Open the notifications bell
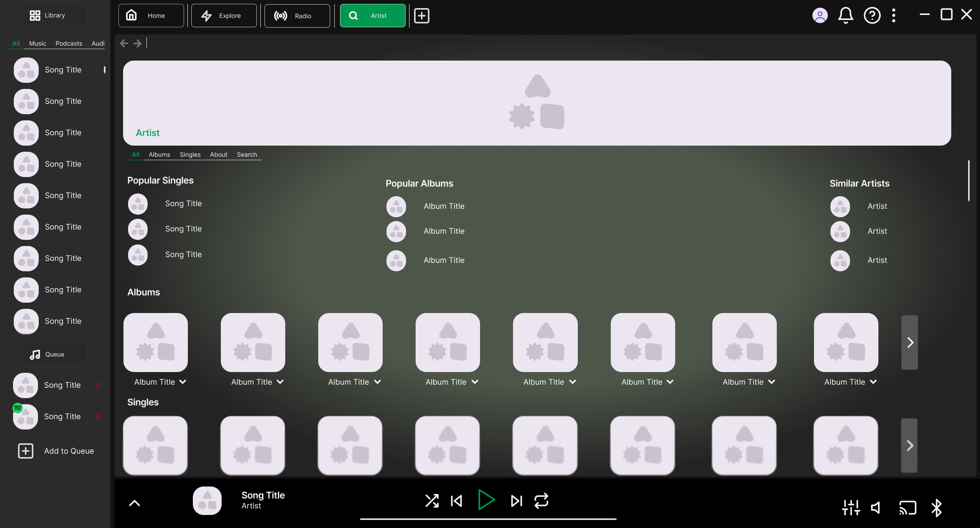The width and height of the screenshot is (980, 528). [846, 16]
